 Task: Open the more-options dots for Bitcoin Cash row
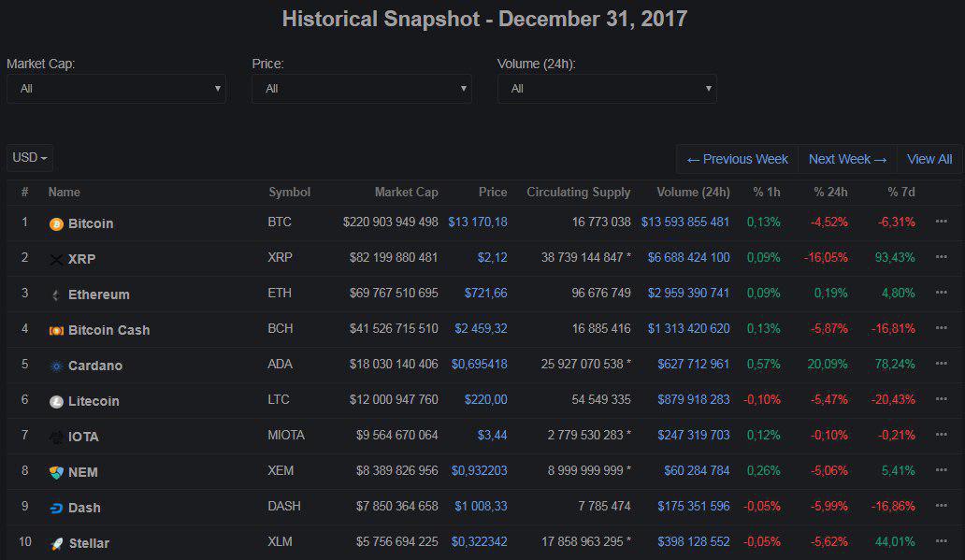click(941, 328)
